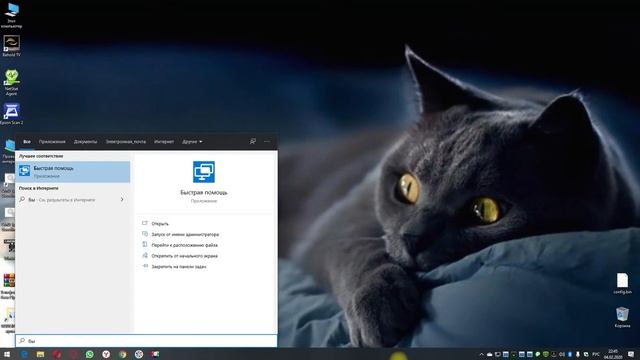The width and height of the screenshot is (640, 360).
Task: Expand the 'Другие' filter dropdown
Action: pos(192,142)
